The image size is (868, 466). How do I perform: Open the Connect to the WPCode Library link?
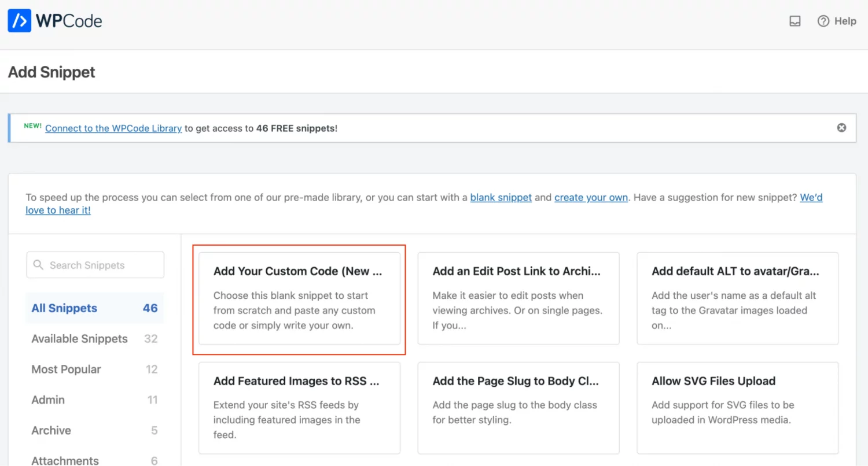[x=113, y=128]
